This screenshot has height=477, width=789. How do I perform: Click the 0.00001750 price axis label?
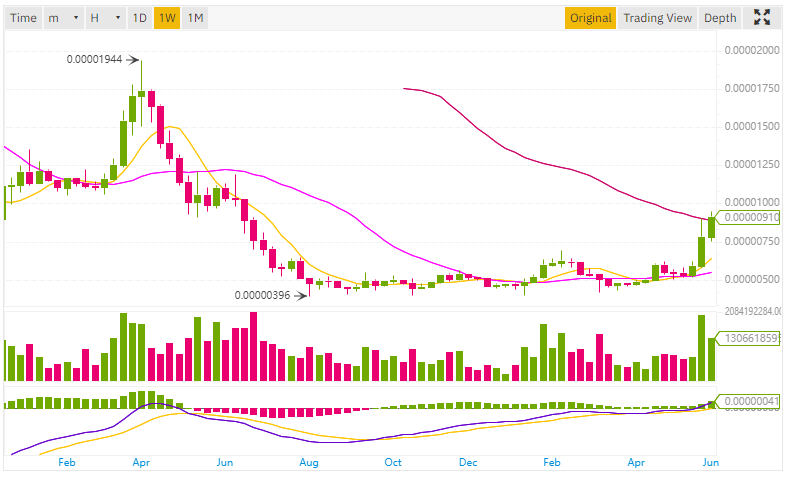(x=752, y=89)
